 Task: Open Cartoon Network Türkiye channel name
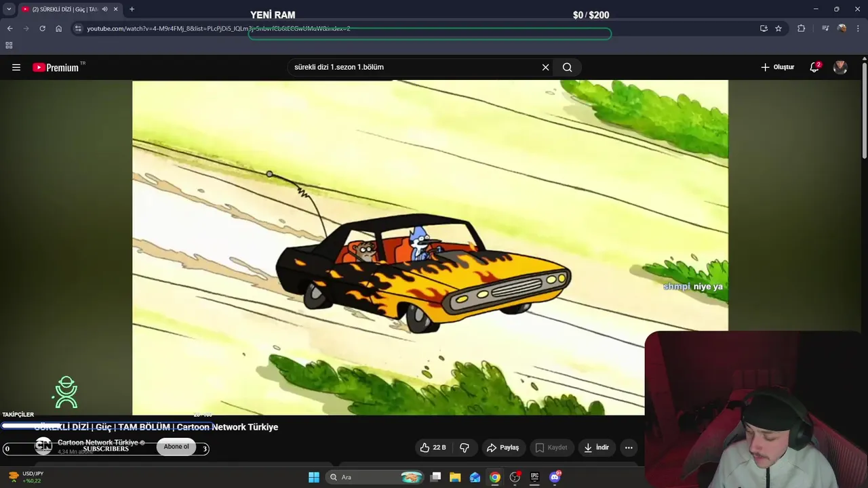point(98,442)
